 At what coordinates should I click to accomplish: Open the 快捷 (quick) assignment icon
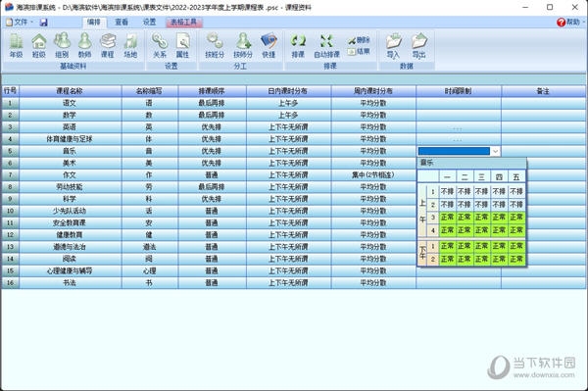point(269,45)
